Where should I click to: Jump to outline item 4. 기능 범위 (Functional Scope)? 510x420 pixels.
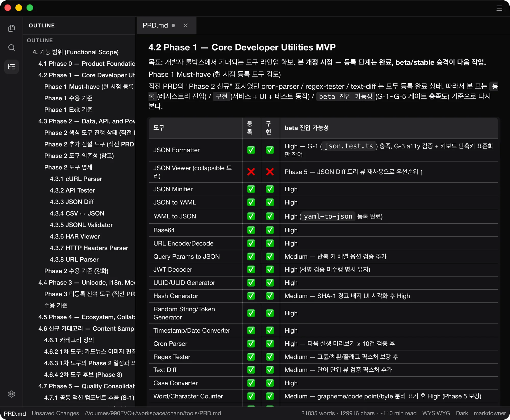click(75, 52)
